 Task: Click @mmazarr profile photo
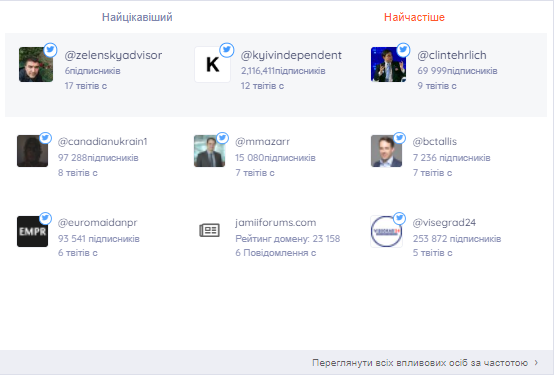pos(209,151)
